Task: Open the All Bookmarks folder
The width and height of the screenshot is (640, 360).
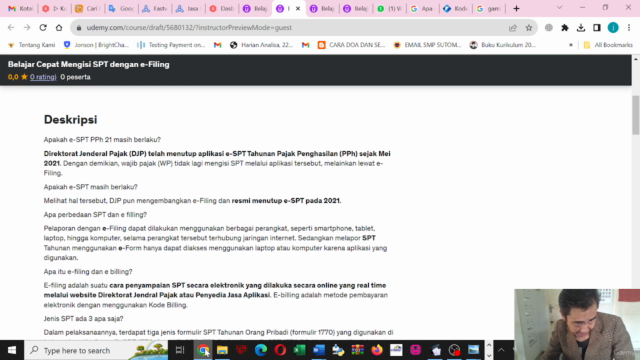Action: pos(608,45)
